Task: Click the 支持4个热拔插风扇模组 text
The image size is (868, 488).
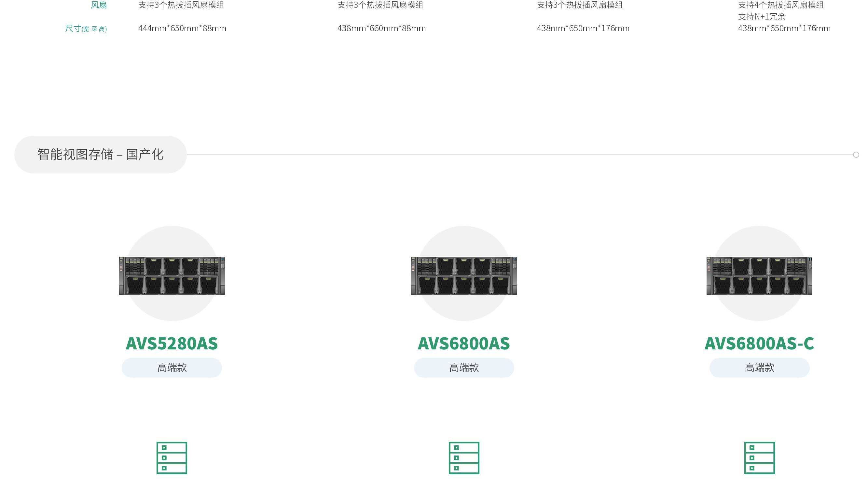Action: pyautogui.click(x=781, y=5)
